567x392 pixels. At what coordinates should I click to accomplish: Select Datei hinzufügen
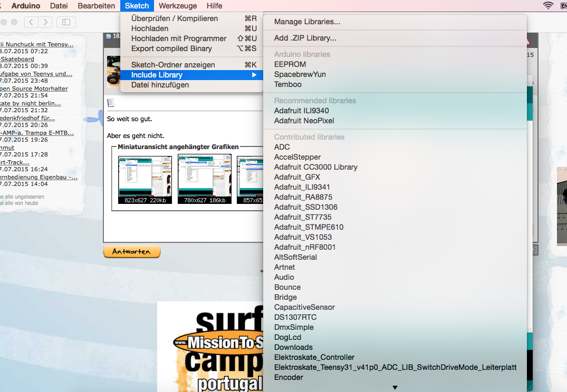click(x=191, y=85)
